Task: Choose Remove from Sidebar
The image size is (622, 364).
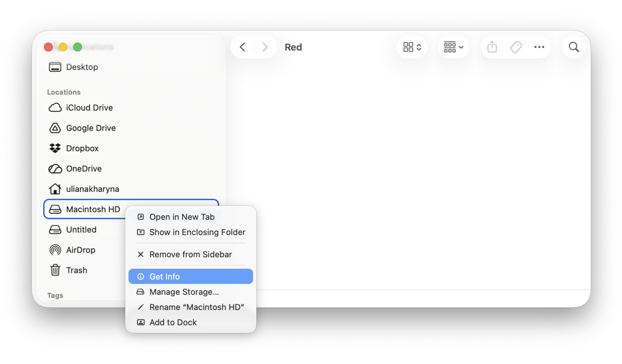Action: click(190, 254)
